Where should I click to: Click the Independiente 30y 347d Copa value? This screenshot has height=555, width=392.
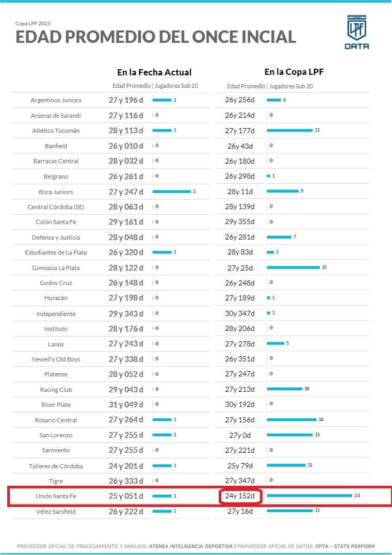(x=240, y=313)
